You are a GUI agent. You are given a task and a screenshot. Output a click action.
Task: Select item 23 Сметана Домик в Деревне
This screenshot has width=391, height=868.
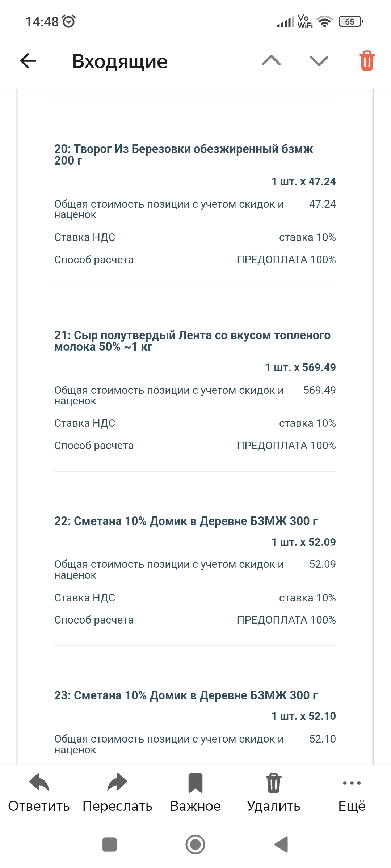coord(186,695)
